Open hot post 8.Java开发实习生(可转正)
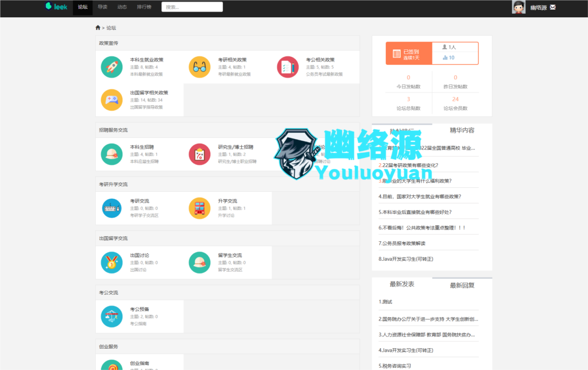This screenshot has height=370, width=588. (406, 259)
